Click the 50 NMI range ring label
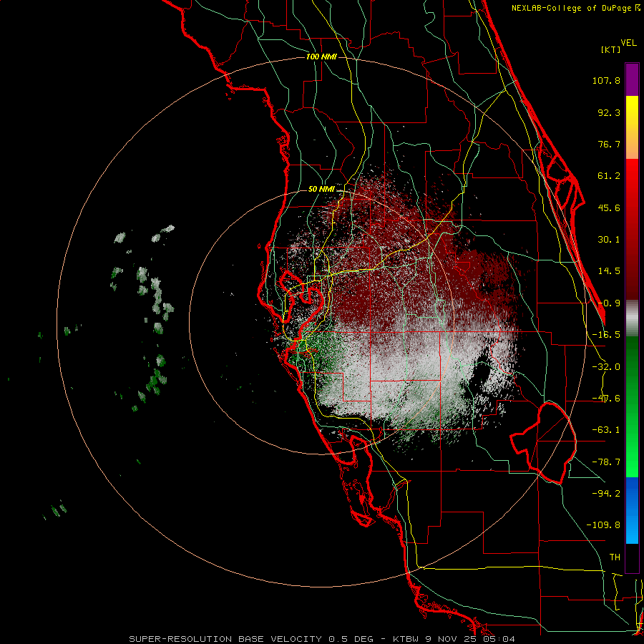The height and width of the screenshot is (644, 644). click(321, 190)
